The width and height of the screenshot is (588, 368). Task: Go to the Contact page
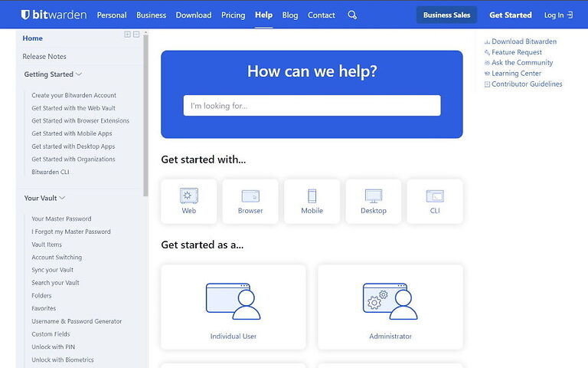[x=322, y=15]
